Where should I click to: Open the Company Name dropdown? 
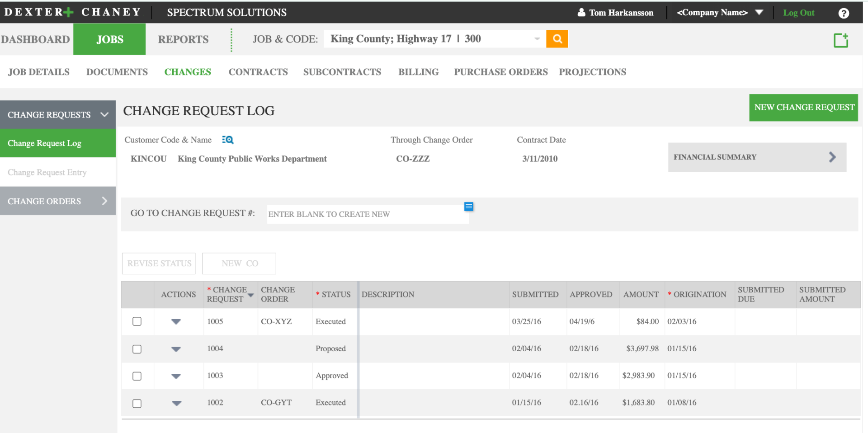759,13
